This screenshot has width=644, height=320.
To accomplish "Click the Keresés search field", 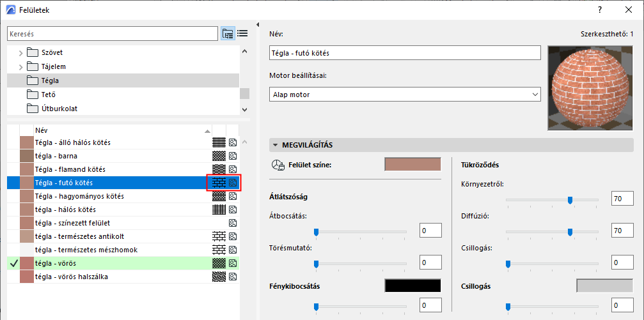I will [113, 33].
